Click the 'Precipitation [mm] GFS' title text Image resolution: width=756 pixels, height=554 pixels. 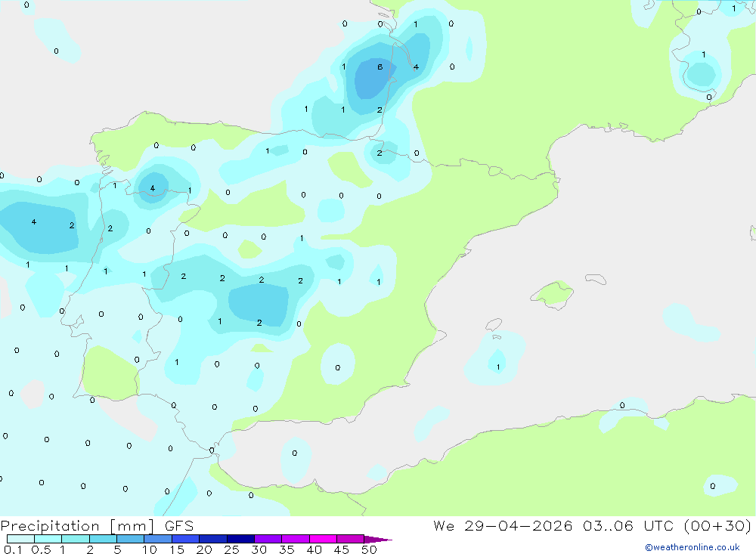click(x=97, y=526)
